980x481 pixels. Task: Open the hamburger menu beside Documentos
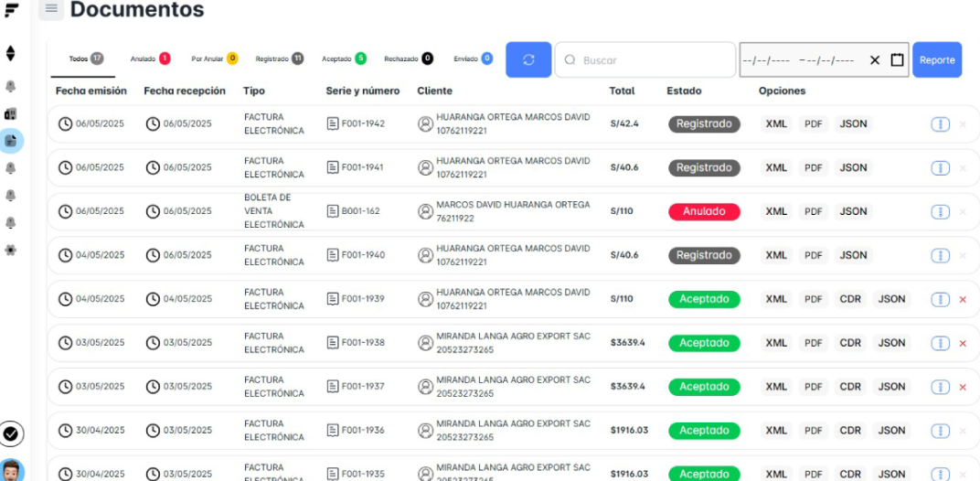[51, 8]
